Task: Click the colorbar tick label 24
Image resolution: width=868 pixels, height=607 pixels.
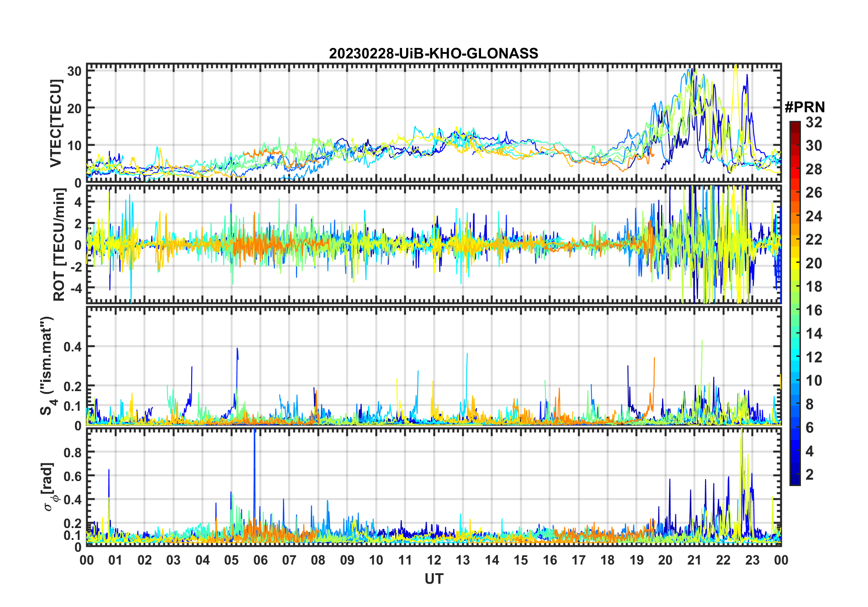Action: click(814, 216)
